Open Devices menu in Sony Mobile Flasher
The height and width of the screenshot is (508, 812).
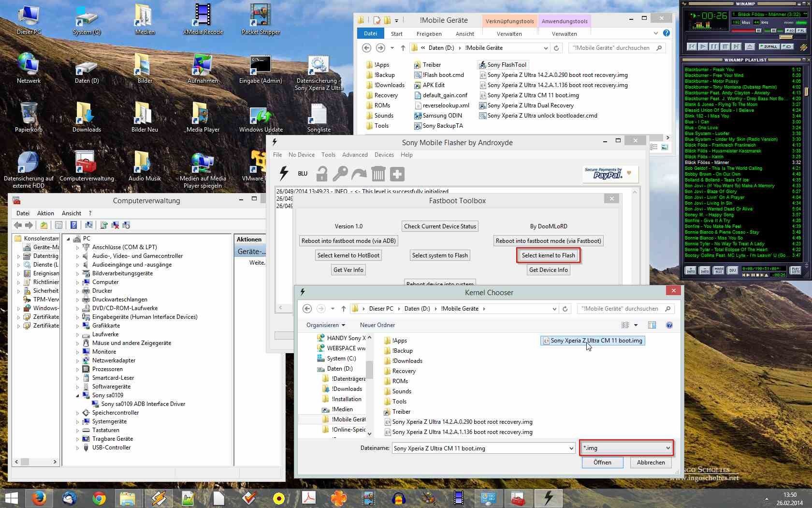pyautogui.click(x=384, y=155)
